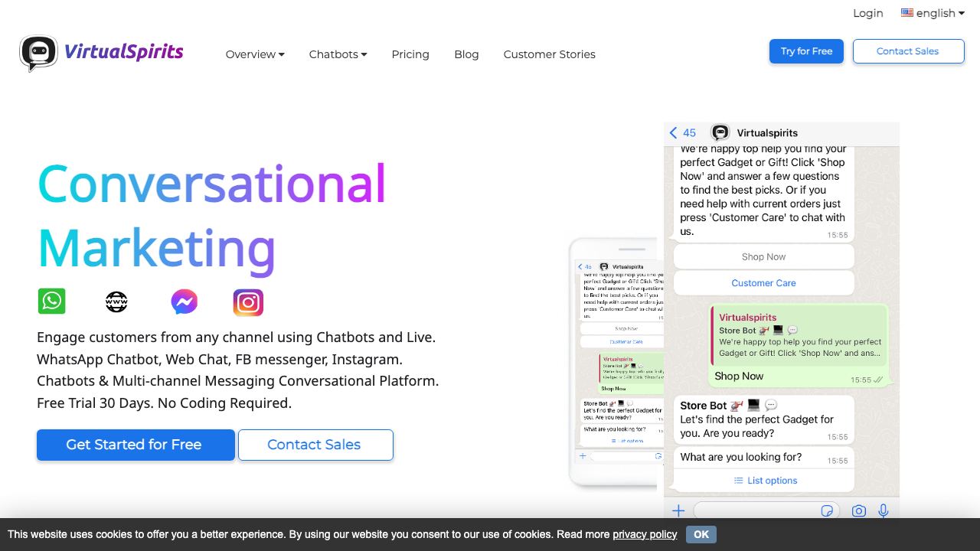Image resolution: width=980 pixels, height=551 pixels.
Task: Click Contact Sales in the header
Action: [x=908, y=51]
